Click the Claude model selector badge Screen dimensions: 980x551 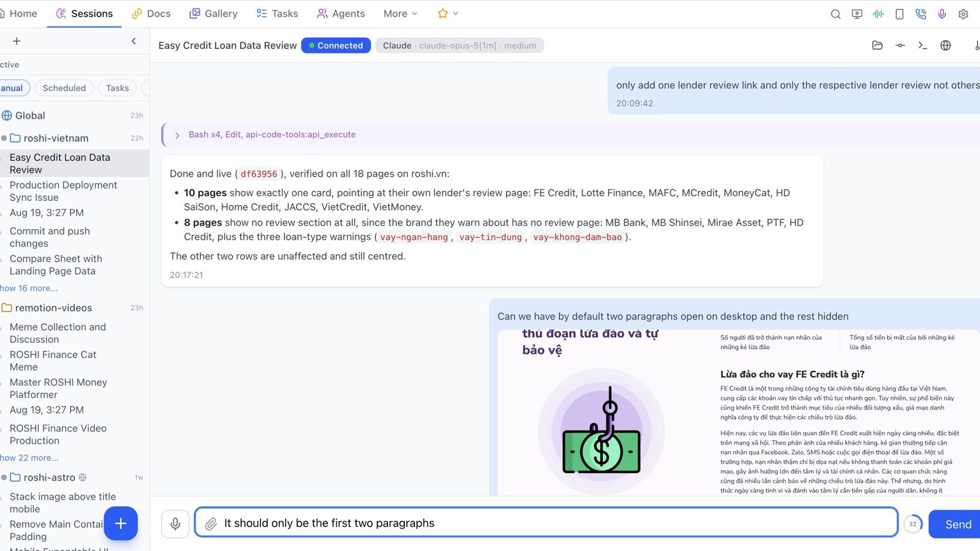pyautogui.click(x=459, y=45)
